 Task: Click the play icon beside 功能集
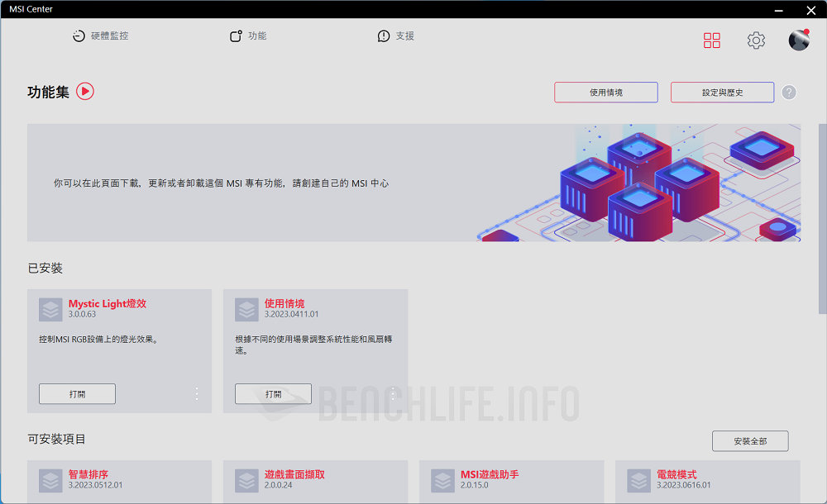[85, 92]
